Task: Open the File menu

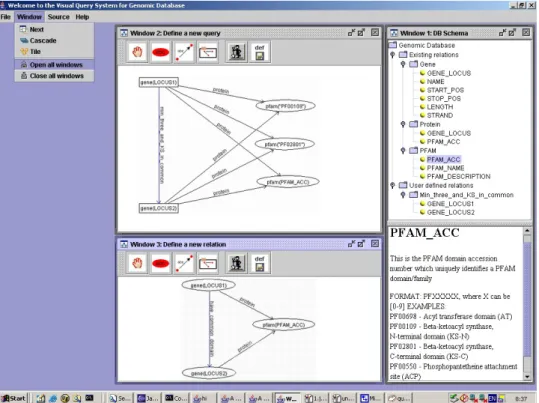Action: point(6,17)
